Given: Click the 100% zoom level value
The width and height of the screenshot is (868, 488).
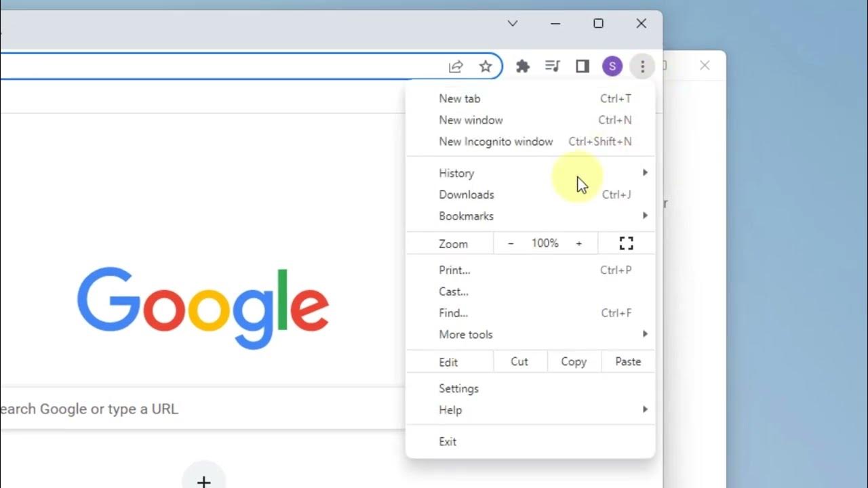Looking at the screenshot, I should click(545, 243).
